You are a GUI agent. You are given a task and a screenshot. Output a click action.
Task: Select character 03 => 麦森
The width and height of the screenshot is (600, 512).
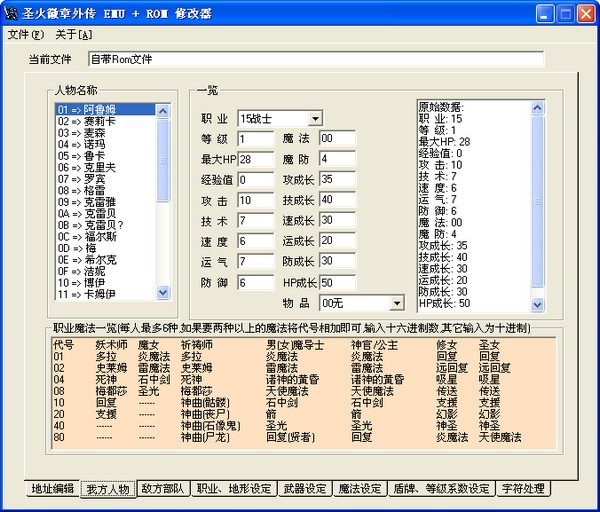pyautogui.click(x=106, y=133)
